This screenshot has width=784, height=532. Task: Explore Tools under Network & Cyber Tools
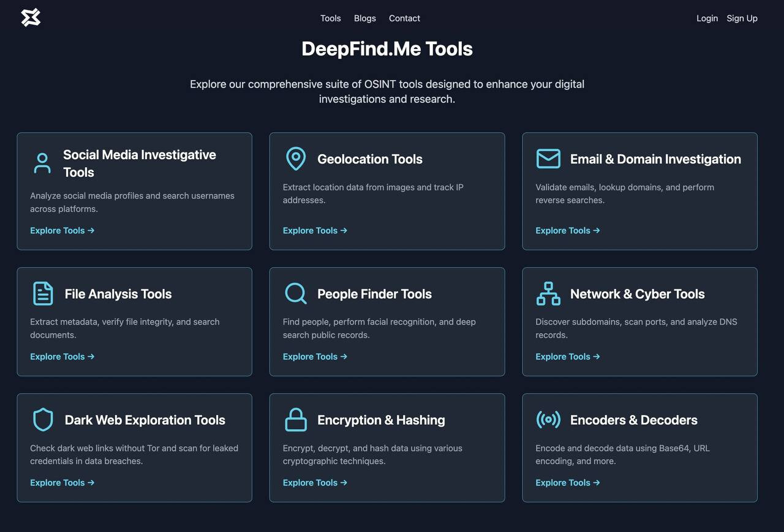pyautogui.click(x=568, y=357)
